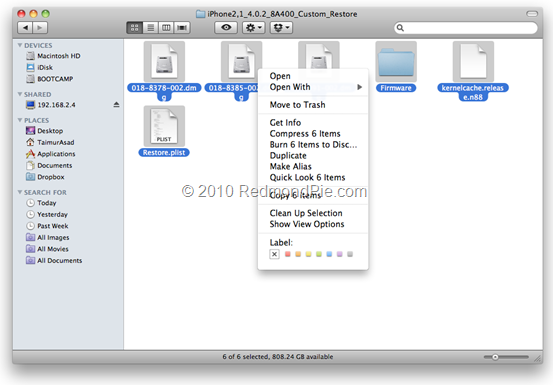
Task: Click the Quick Look eye button
Action: coord(226,28)
